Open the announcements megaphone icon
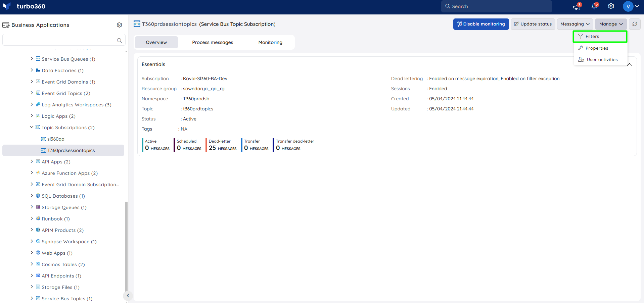644x303 pixels. tap(577, 6)
